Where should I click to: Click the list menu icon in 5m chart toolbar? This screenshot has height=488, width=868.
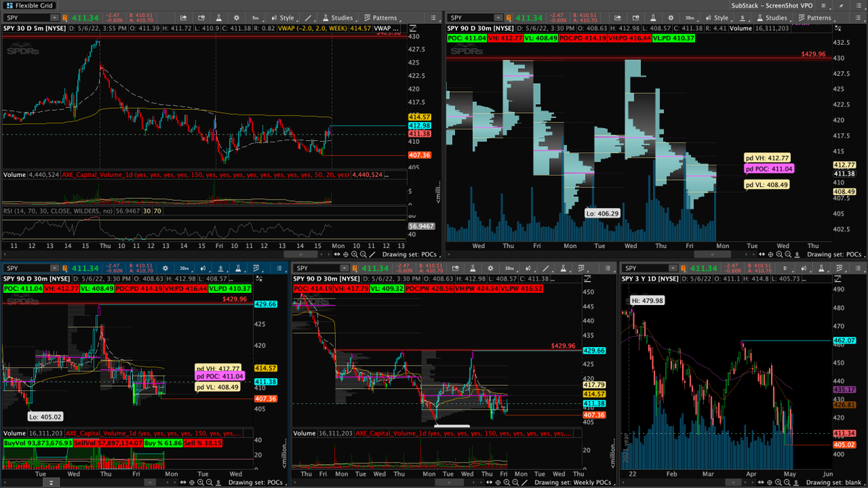432,17
